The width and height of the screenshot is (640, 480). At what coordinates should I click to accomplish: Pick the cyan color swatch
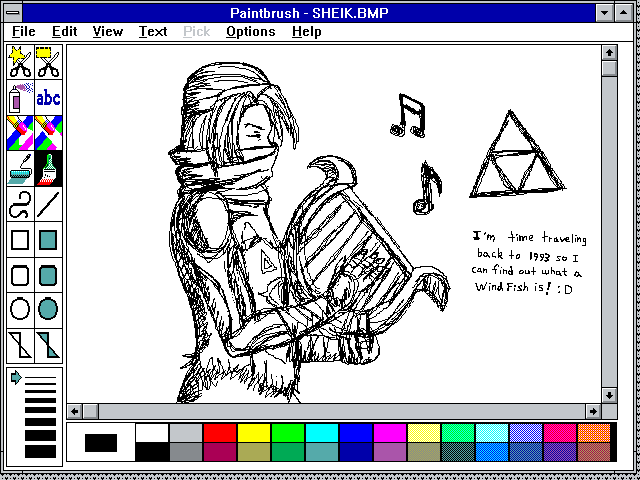click(x=322, y=433)
